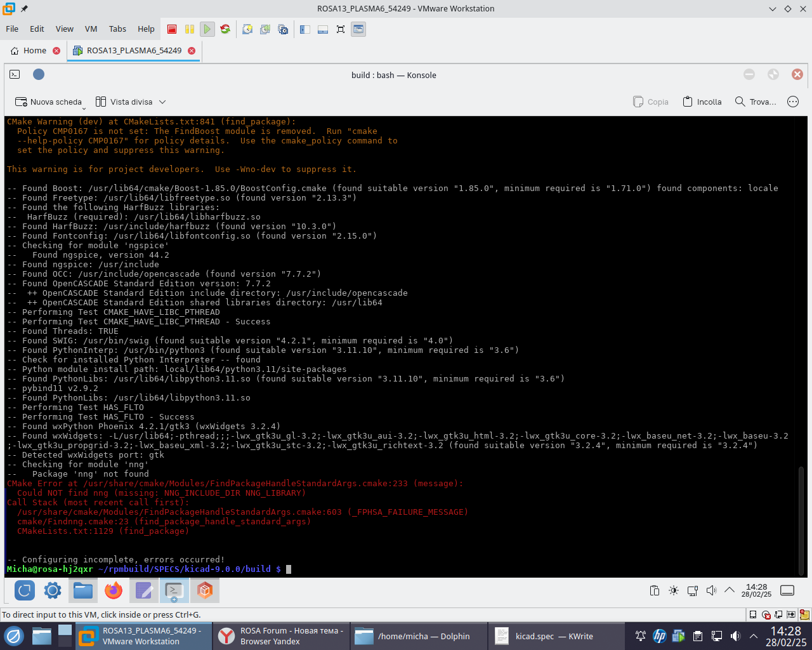The image size is (812, 650).
Task: Open the VM menu
Action: pos(91,29)
